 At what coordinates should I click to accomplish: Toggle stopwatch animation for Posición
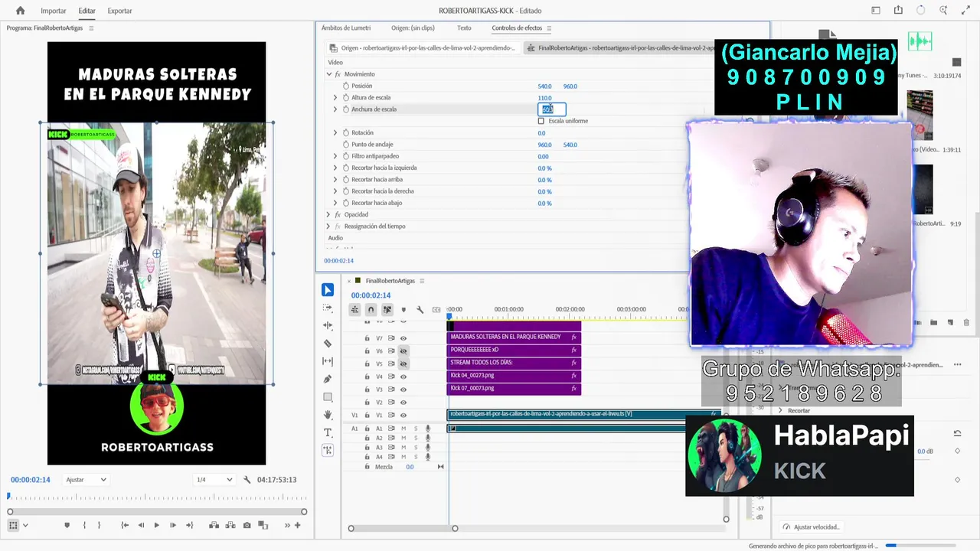coord(345,86)
